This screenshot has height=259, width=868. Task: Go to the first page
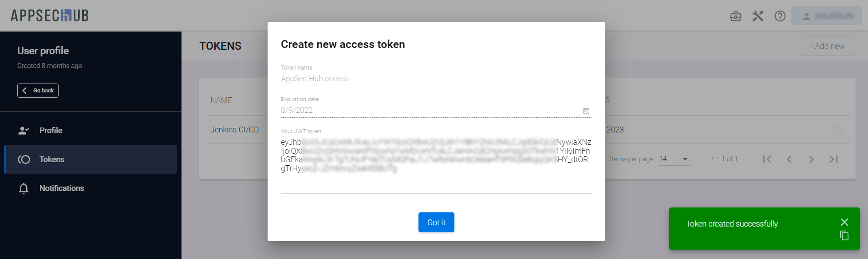click(767, 159)
